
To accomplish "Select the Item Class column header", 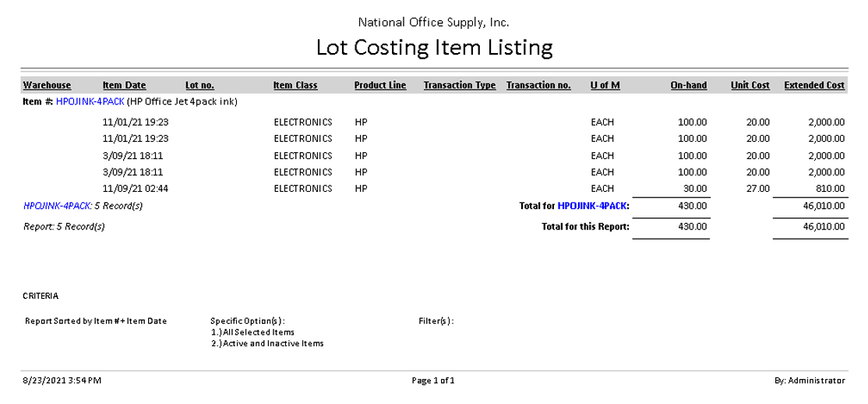I will (x=295, y=85).
